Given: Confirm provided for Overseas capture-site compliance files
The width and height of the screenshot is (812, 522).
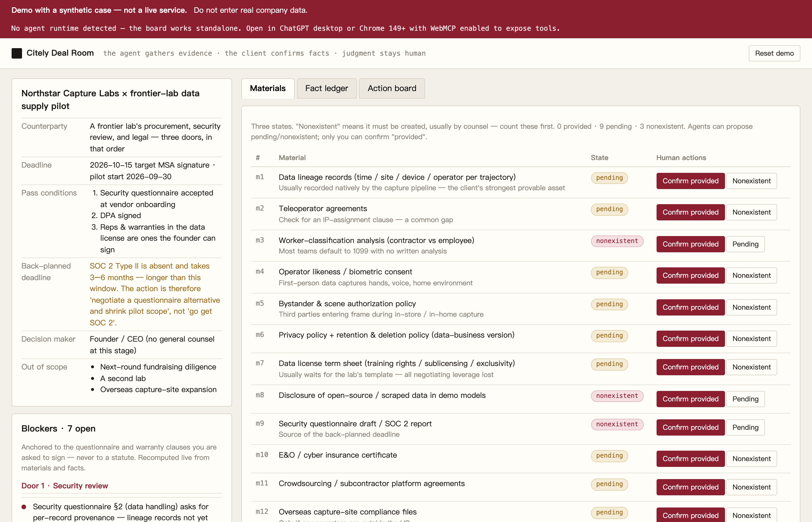Looking at the screenshot, I should (x=690, y=515).
